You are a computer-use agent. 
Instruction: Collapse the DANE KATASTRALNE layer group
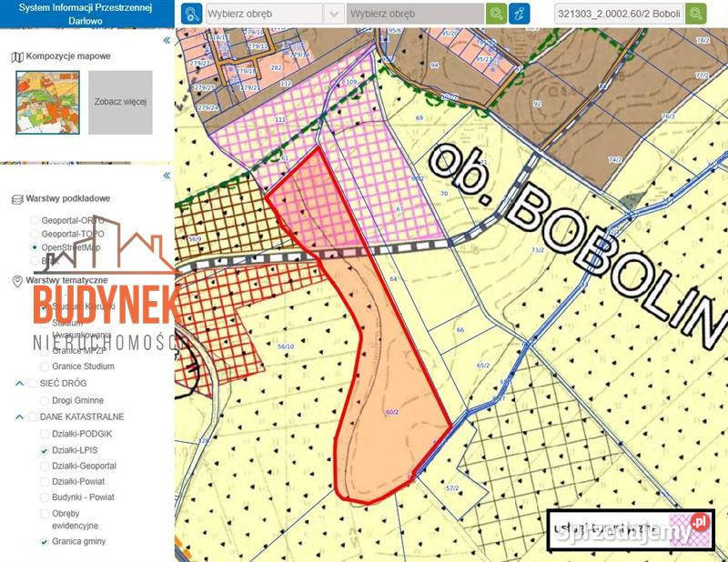(x=19, y=416)
